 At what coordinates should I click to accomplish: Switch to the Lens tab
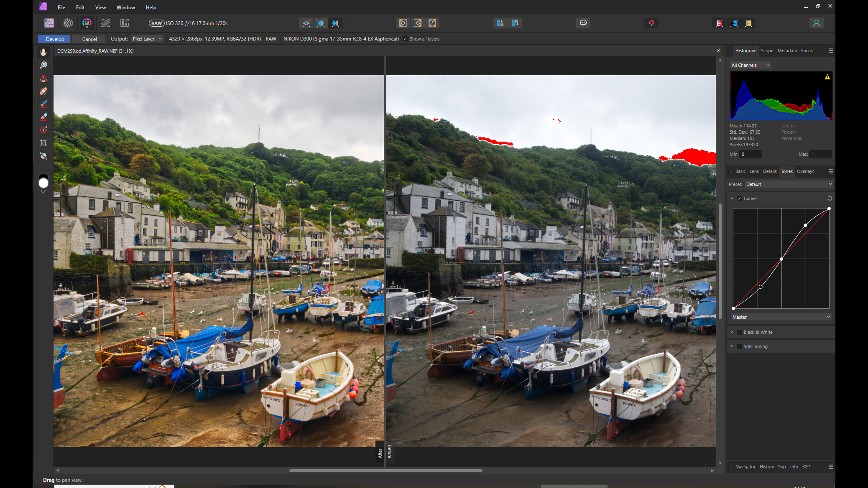(754, 171)
